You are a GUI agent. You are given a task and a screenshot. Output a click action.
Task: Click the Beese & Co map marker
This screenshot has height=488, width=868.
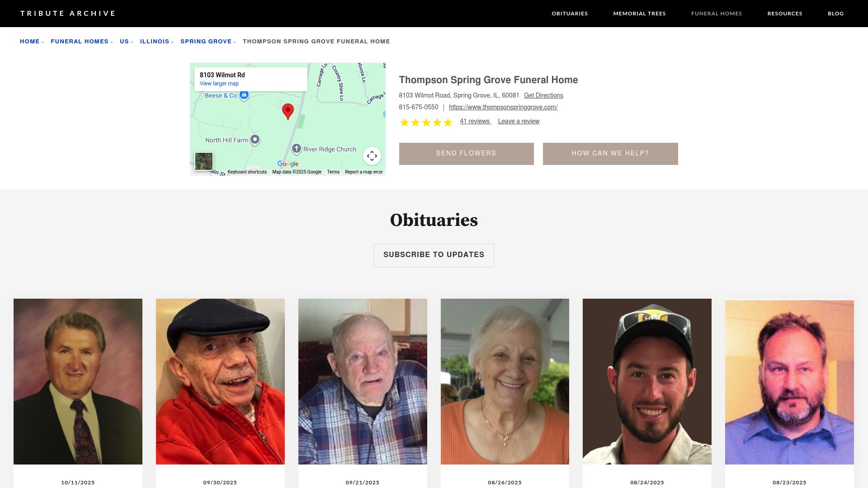pyautogui.click(x=244, y=95)
